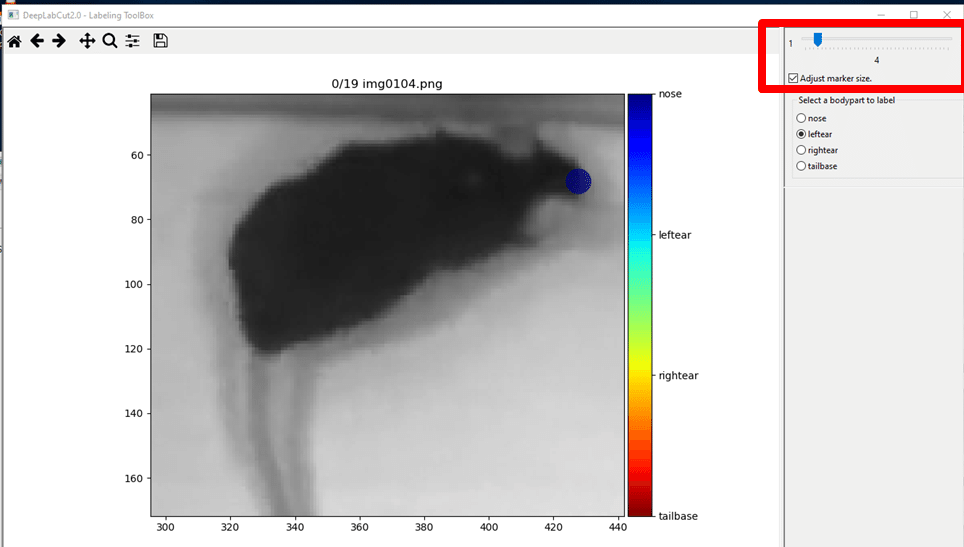Viewport: 964px width, 547px height.
Task: Minimize the Labeling ToolBox window
Action: [x=881, y=15]
